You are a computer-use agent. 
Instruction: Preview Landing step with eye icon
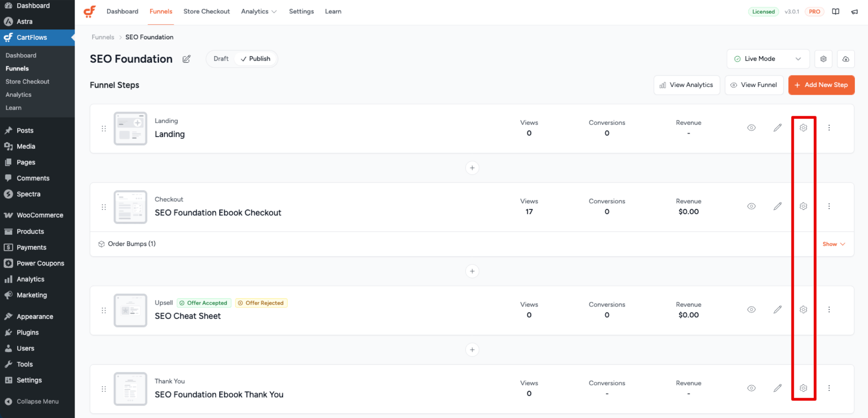(751, 128)
